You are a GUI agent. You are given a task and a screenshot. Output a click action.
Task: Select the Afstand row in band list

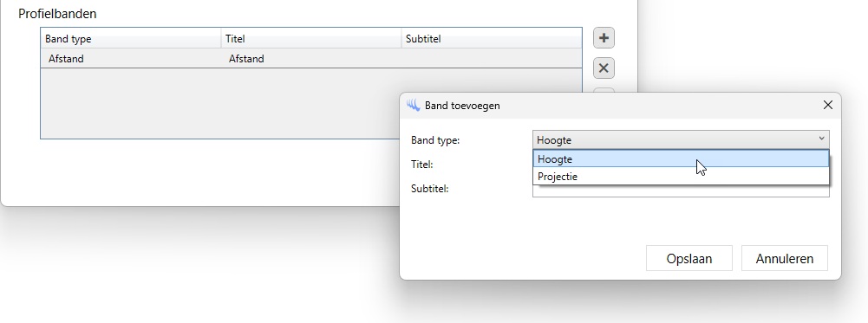click(311, 59)
